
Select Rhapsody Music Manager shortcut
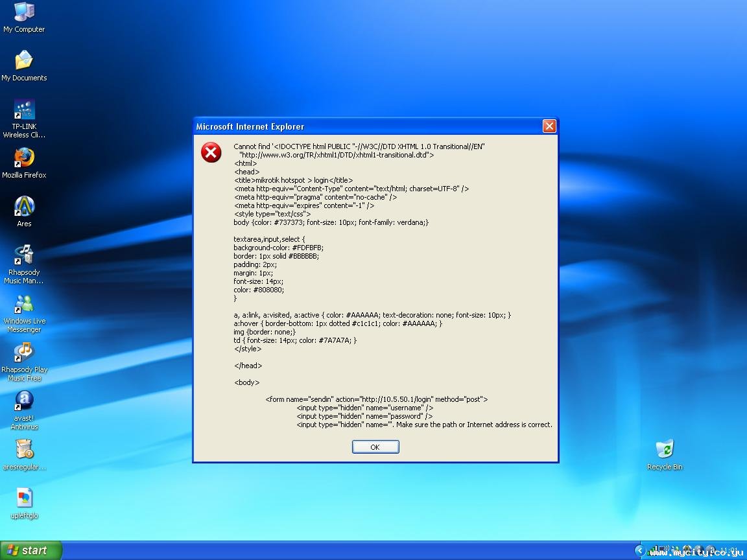pos(24,264)
